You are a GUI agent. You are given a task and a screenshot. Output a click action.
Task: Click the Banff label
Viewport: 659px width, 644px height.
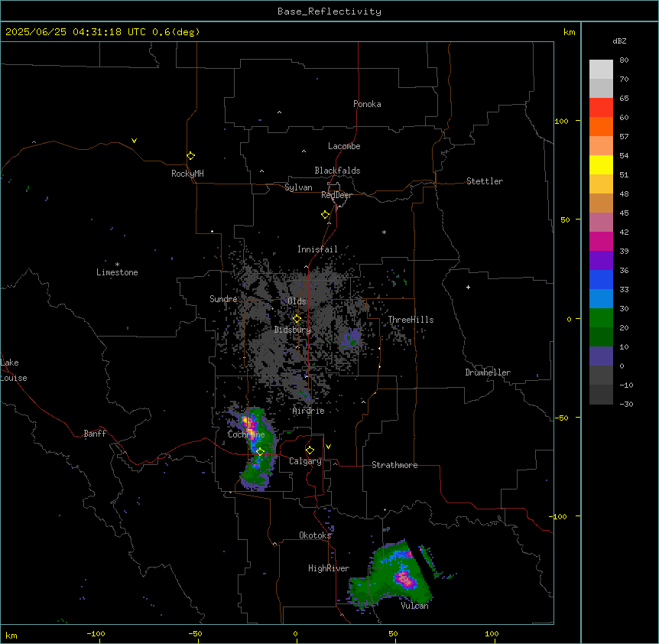point(95,434)
